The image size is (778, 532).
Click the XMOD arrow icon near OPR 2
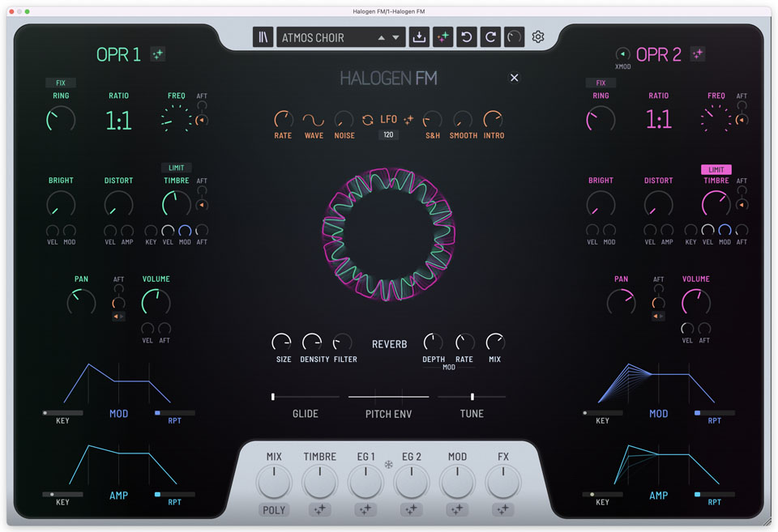(x=622, y=53)
